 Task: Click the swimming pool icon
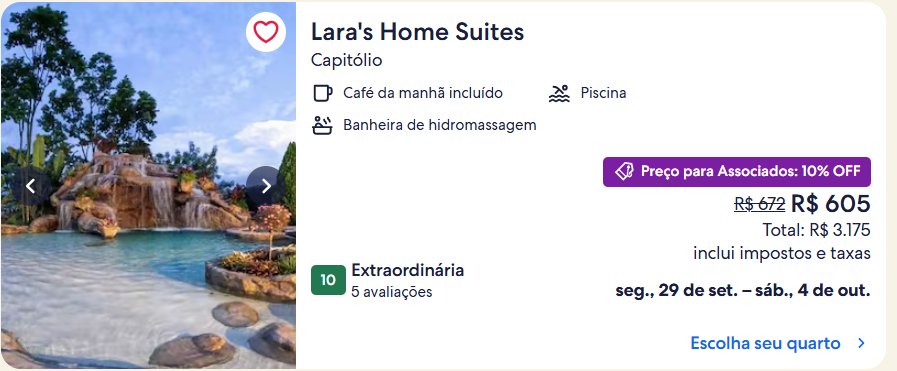click(559, 93)
